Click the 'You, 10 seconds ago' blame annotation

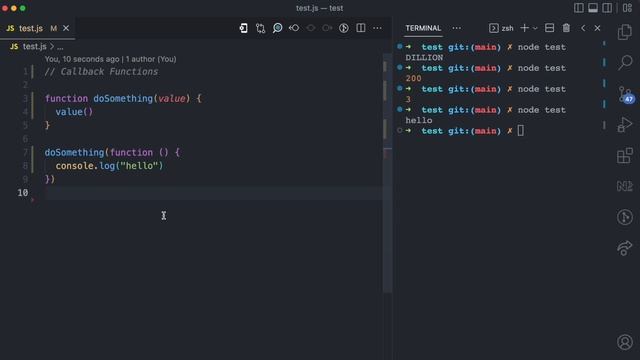(x=82, y=59)
